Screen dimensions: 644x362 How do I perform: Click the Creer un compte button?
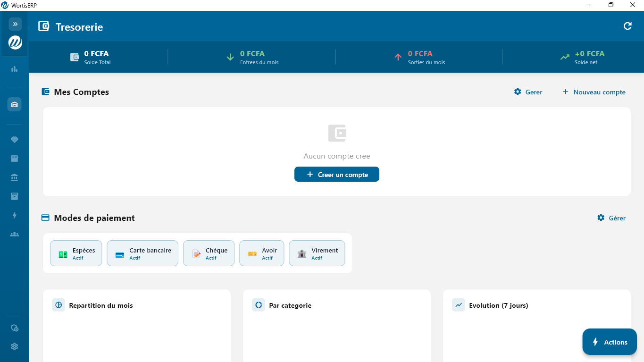coord(337,175)
